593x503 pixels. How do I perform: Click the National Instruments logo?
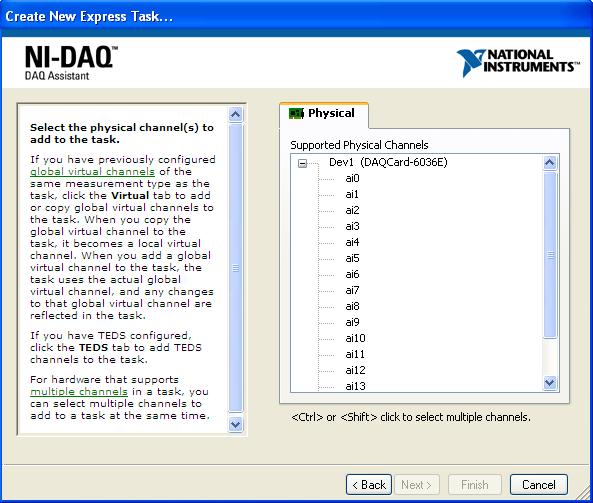pos(518,63)
